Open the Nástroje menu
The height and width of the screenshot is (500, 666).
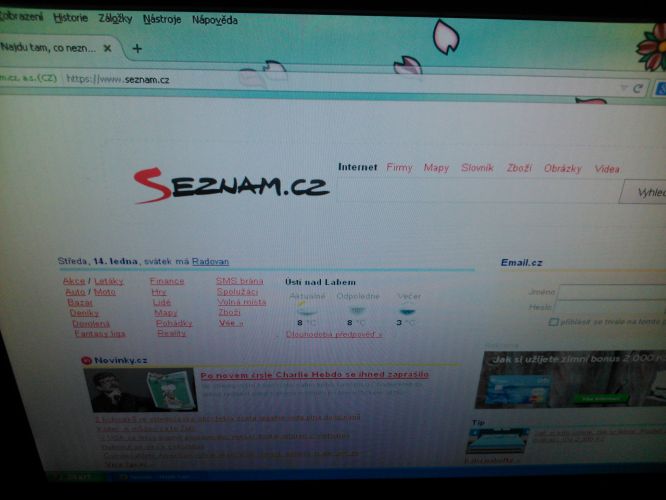[162, 20]
